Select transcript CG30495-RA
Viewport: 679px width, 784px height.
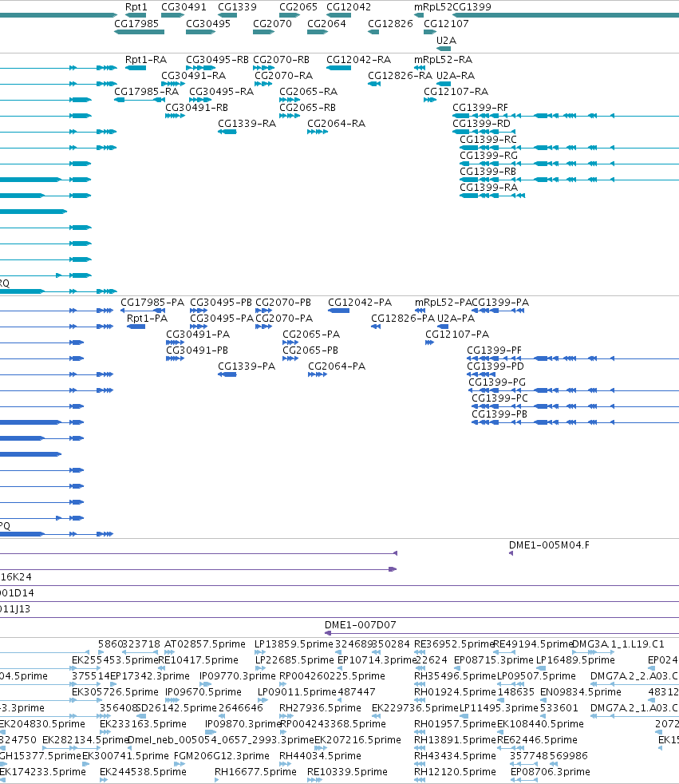(x=221, y=92)
